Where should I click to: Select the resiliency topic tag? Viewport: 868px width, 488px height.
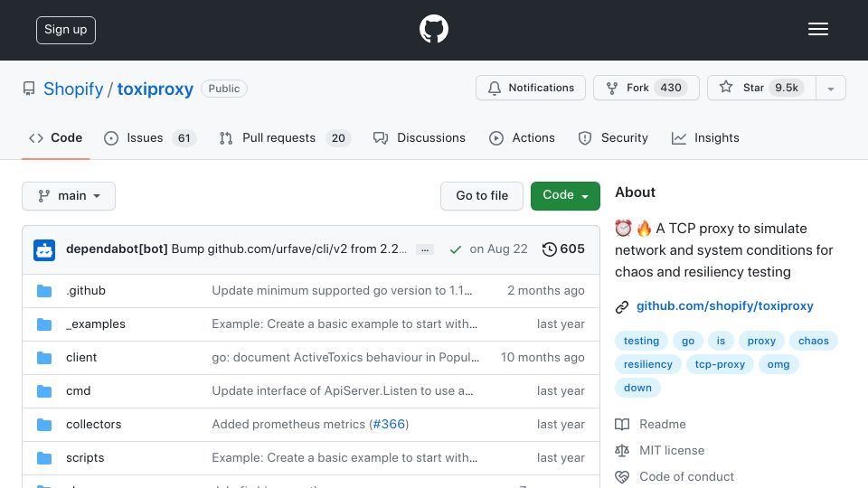[x=647, y=364]
